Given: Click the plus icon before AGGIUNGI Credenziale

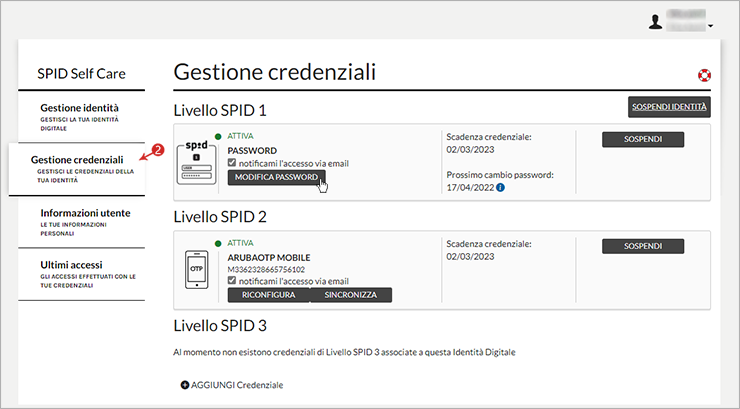Looking at the screenshot, I should (x=185, y=385).
